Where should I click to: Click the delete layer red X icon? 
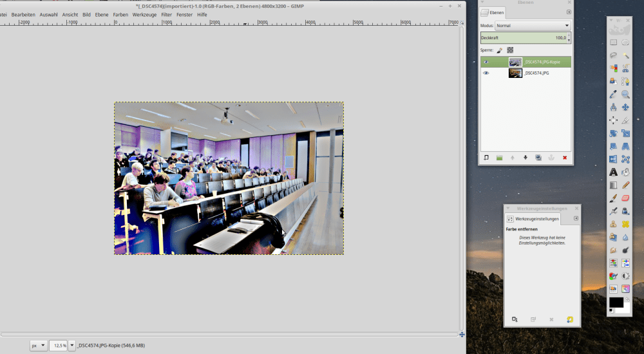565,158
